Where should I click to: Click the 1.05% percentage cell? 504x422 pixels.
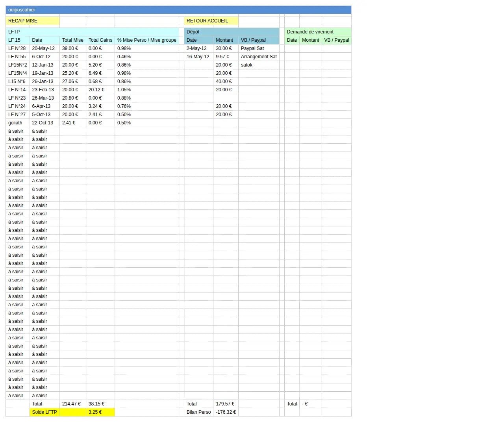(x=147, y=90)
